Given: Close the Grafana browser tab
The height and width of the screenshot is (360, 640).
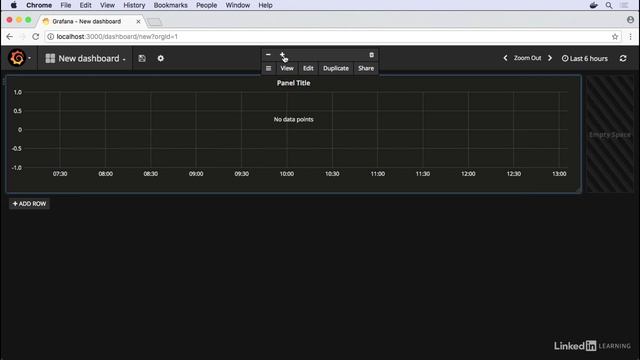Looking at the screenshot, I should coord(138,21).
